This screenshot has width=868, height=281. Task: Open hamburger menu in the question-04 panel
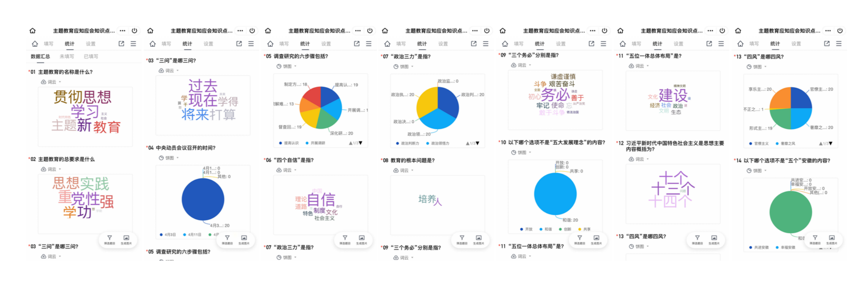(x=251, y=44)
